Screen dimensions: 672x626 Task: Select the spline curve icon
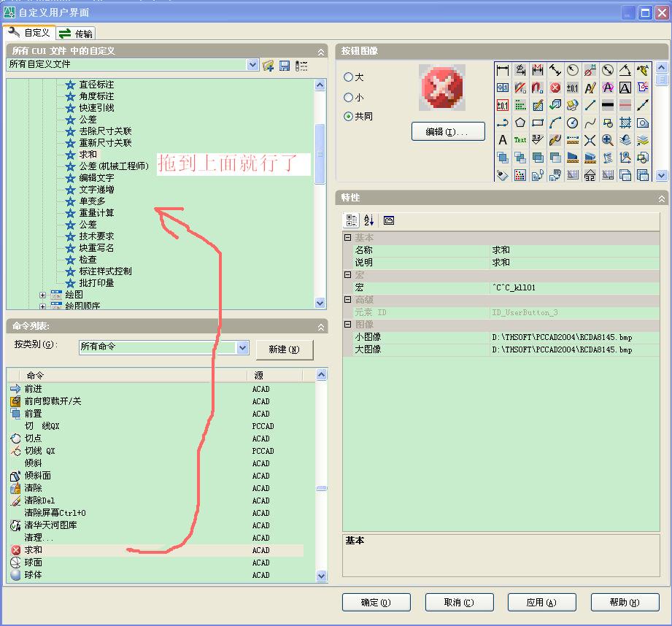[x=590, y=123]
